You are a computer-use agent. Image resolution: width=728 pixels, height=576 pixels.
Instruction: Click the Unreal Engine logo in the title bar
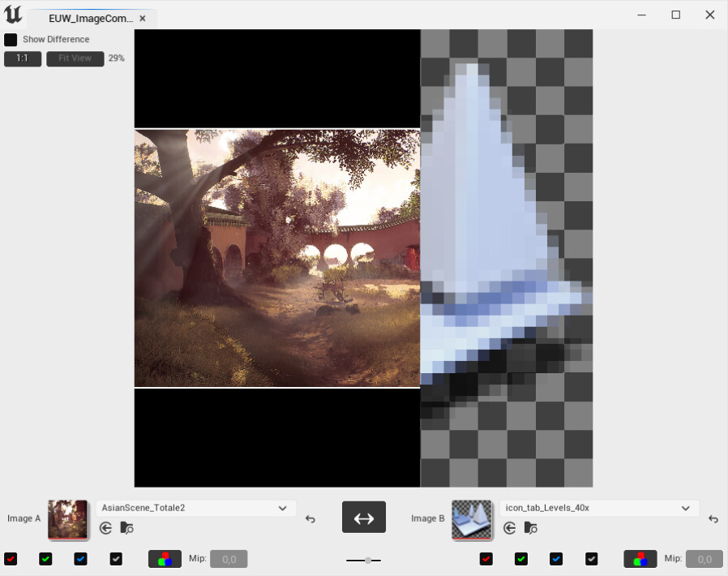pyautogui.click(x=11, y=13)
